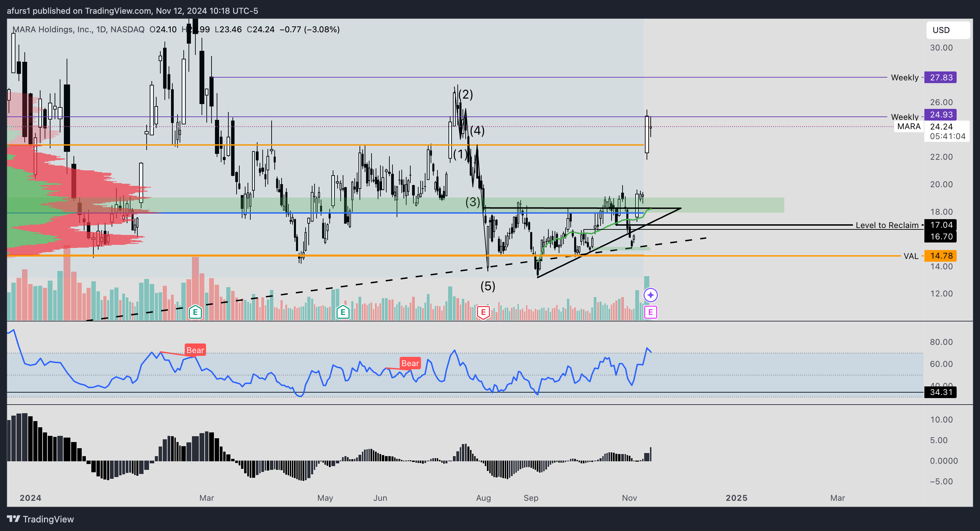Click the 30.00 price axis label
Viewport: 980px width, 531px height.
[x=941, y=48]
